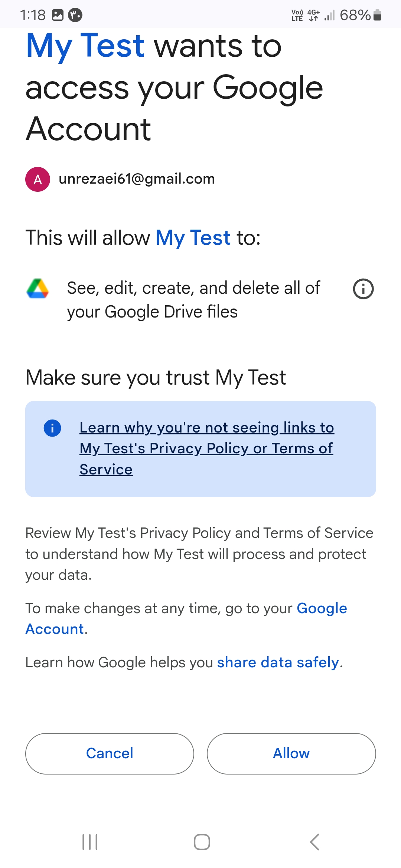Image resolution: width=401 pixels, height=868 pixels.
Task: Tap the unrezaei61@gmail.com account email
Action: tap(137, 179)
